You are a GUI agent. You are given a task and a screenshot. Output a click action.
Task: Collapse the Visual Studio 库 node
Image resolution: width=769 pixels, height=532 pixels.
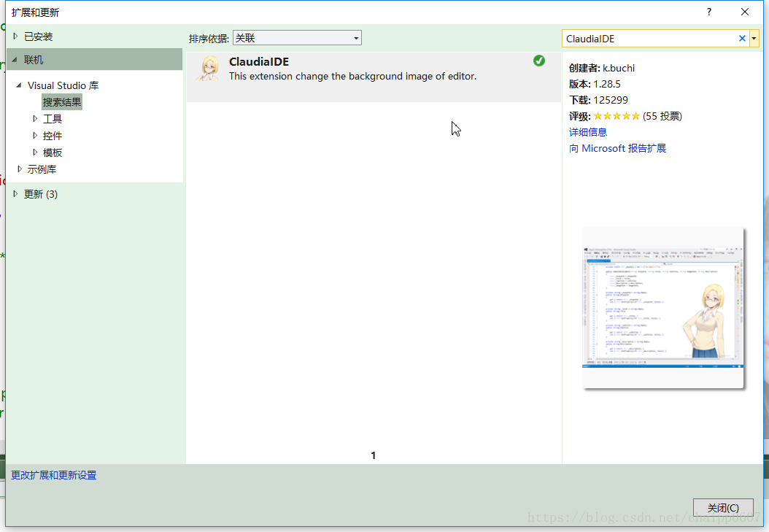point(19,85)
